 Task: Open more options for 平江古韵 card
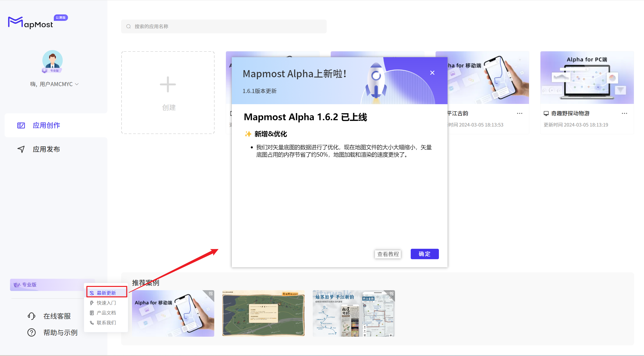pyautogui.click(x=520, y=113)
